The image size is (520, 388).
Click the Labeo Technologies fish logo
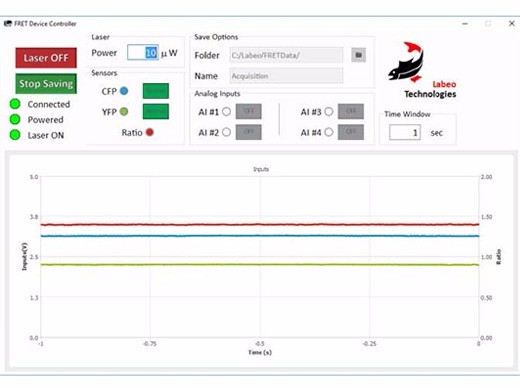406,62
